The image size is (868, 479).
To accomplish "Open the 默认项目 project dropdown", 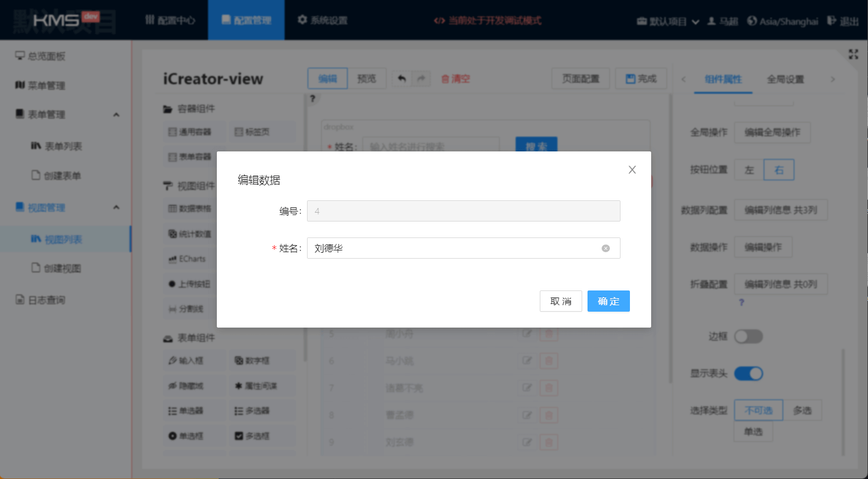I will pos(668,21).
